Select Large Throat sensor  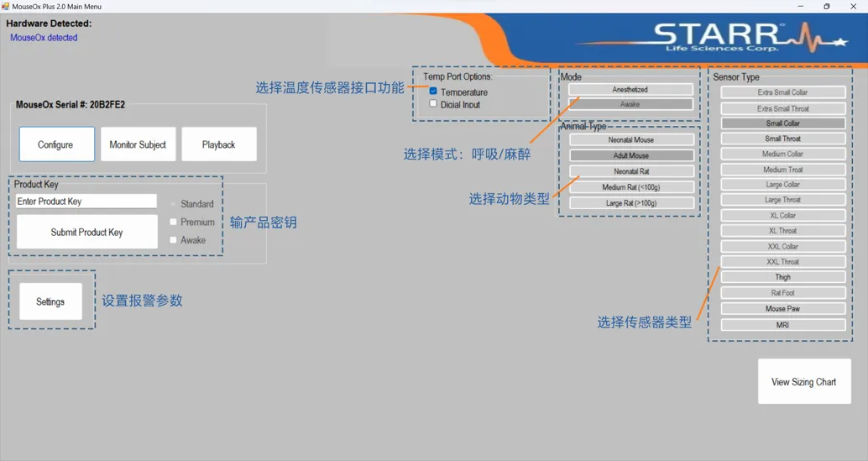point(782,200)
